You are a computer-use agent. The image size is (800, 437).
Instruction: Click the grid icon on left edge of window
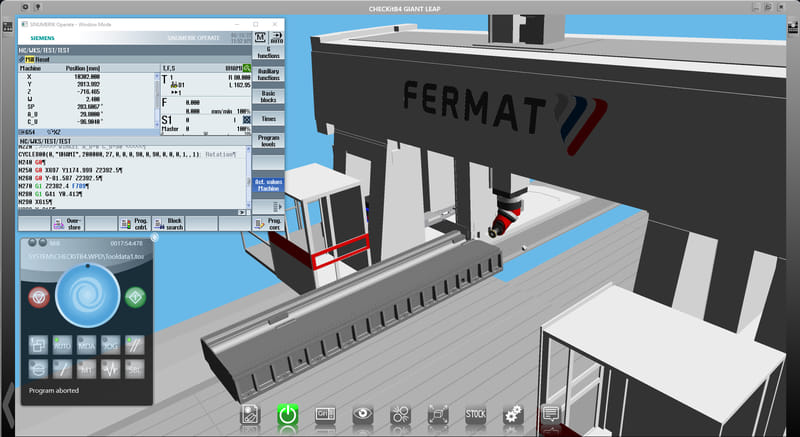[x=7, y=27]
